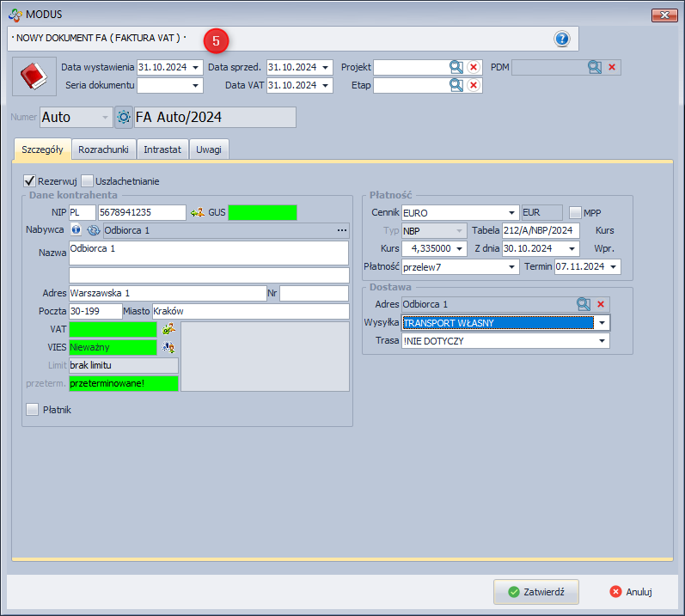
Task: Open the blue help question mark
Action: (x=562, y=39)
